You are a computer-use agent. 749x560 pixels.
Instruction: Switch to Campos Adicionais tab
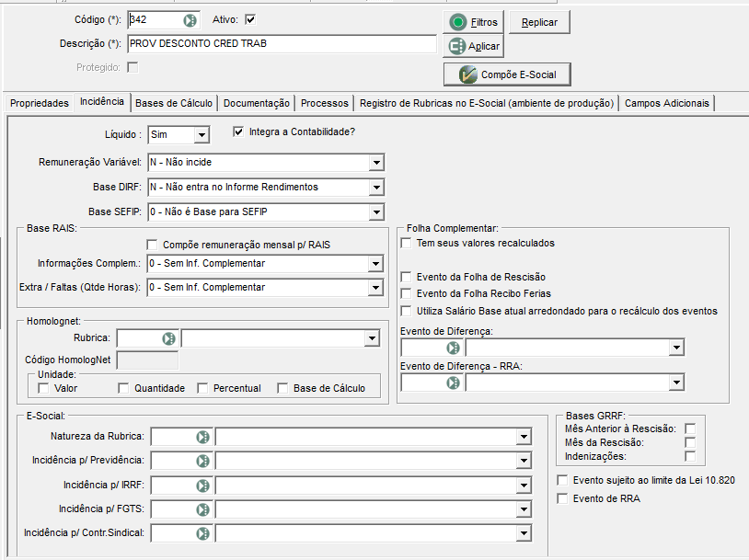pos(667,103)
